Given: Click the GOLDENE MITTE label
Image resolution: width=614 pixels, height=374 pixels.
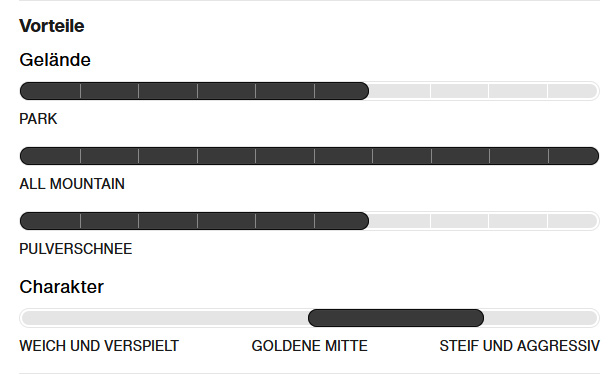Looking at the screenshot, I should (x=309, y=346).
